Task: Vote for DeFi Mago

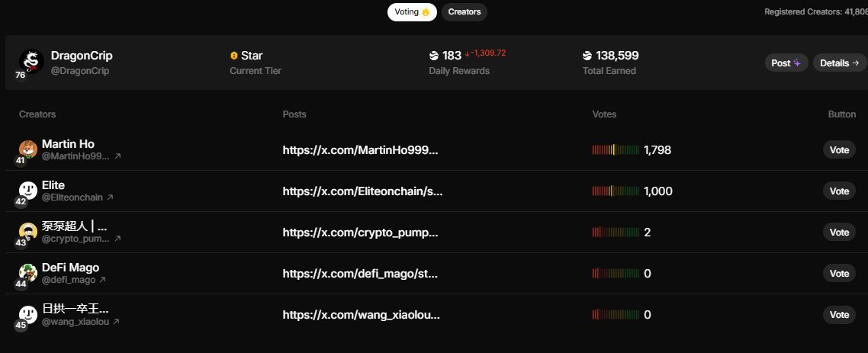Action: coord(839,273)
